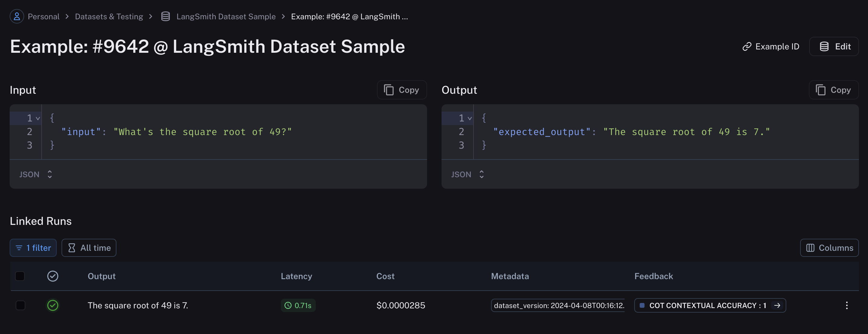Open the three-dot menu for the run row

click(846, 305)
